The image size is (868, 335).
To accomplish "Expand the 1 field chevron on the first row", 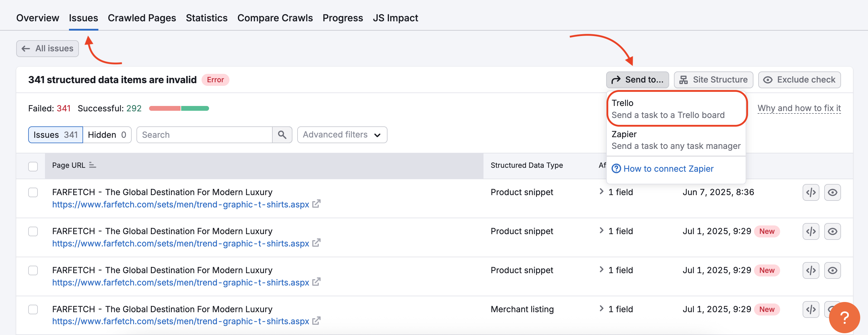I will 601,192.
